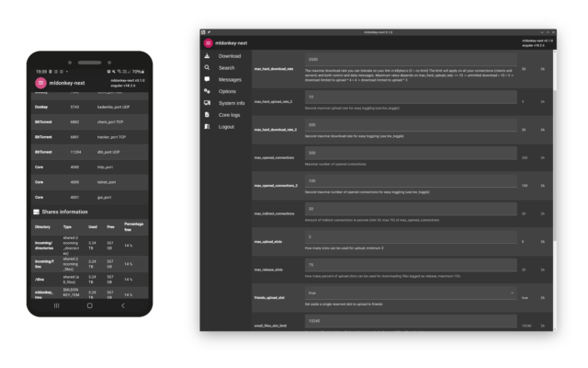Click the mldonkey-next title in desktop header

232,43
